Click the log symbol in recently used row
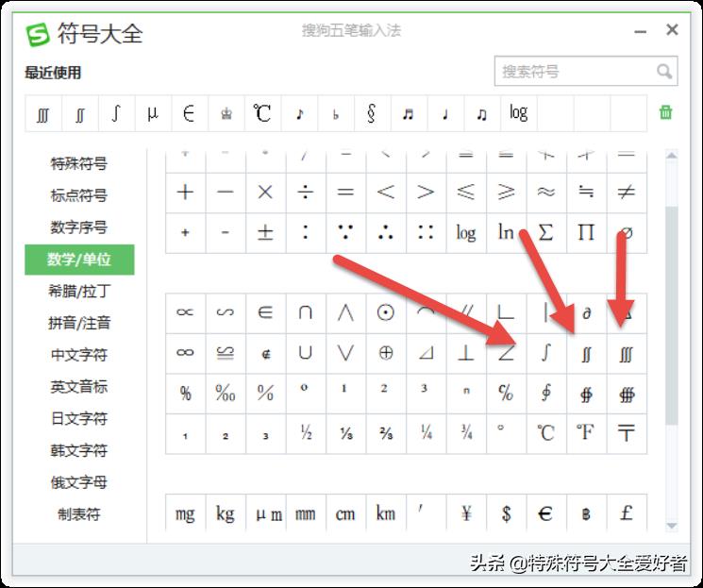Screen dimensions: 703x588 (x=518, y=113)
